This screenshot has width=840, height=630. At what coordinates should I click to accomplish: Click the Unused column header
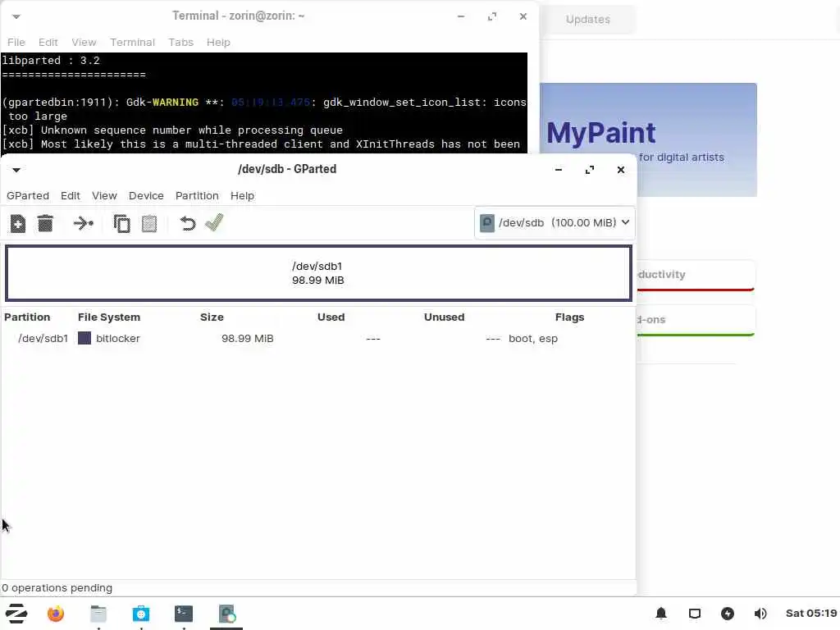point(444,317)
